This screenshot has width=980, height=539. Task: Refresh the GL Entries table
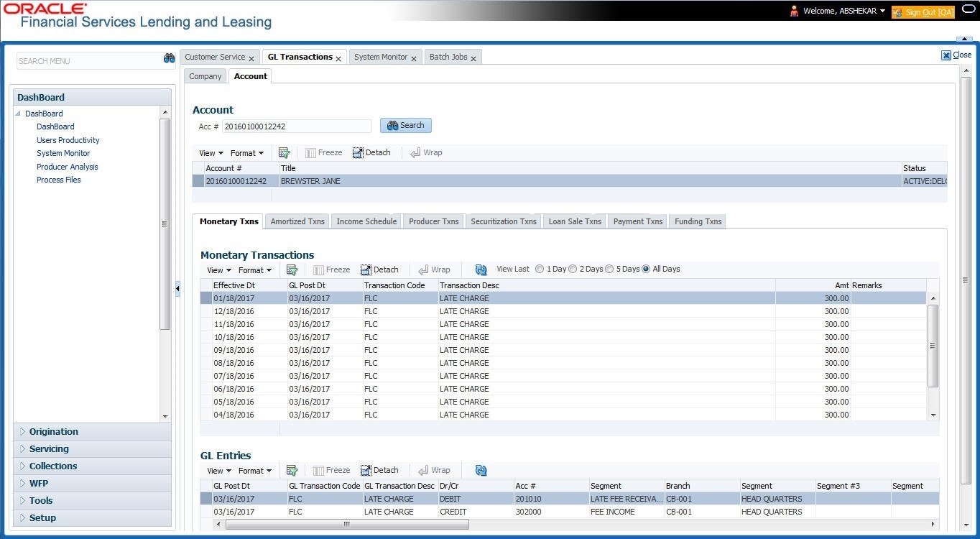481,470
